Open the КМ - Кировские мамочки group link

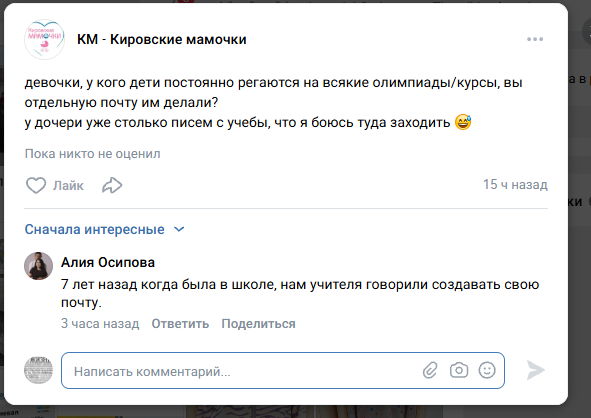pos(162,39)
